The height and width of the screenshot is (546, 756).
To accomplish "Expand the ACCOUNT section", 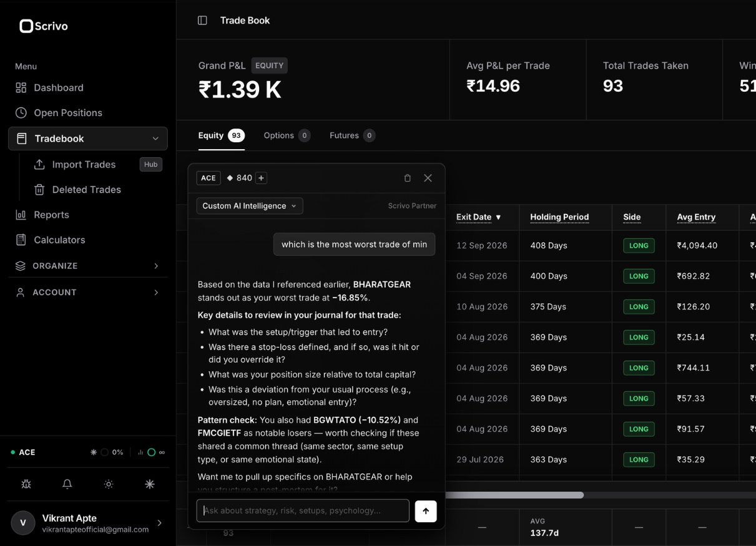I will click(88, 292).
